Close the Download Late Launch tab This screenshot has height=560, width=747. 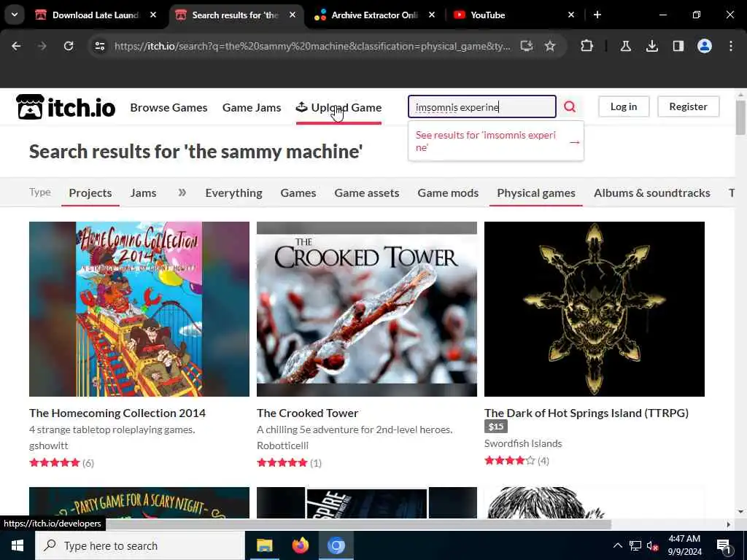tap(153, 15)
